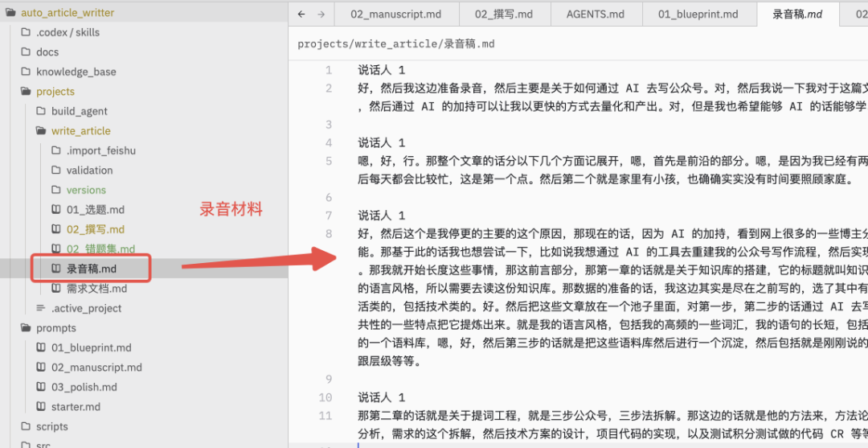Click the book icon beside 需求文档.md
The height and width of the screenshot is (448, 868).
coord(56,289)
